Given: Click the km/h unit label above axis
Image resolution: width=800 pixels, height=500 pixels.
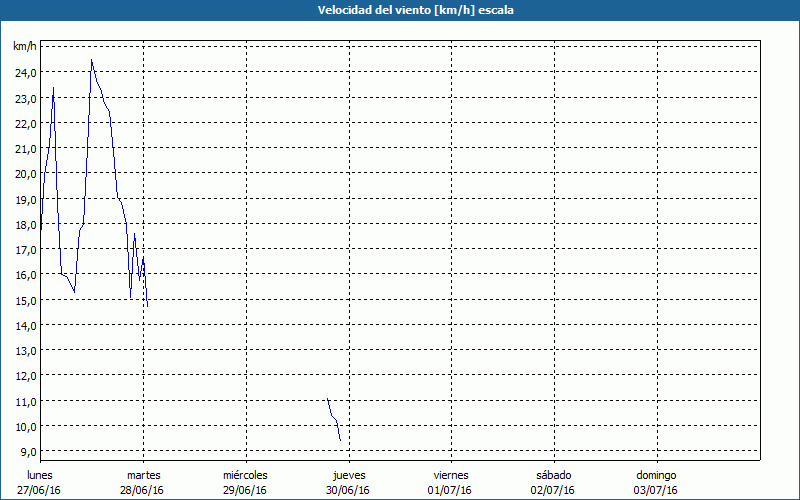Looking at the screenshot, I should 24,47.
